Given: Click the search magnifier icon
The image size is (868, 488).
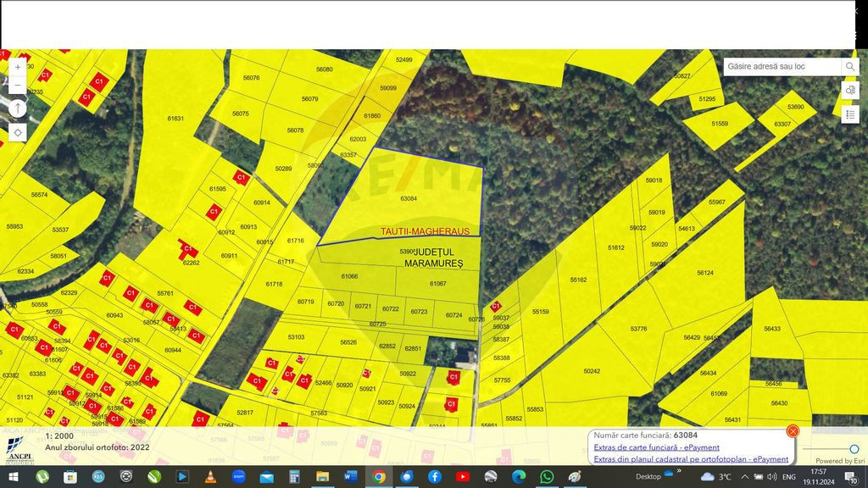Looking at the screenshot, I should 849,67.
